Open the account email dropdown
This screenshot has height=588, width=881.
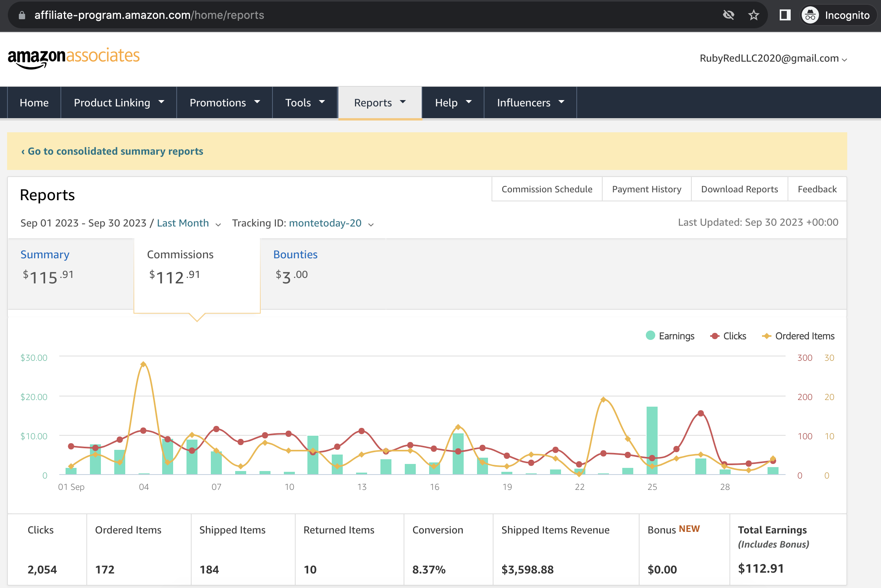pos(773,58)
